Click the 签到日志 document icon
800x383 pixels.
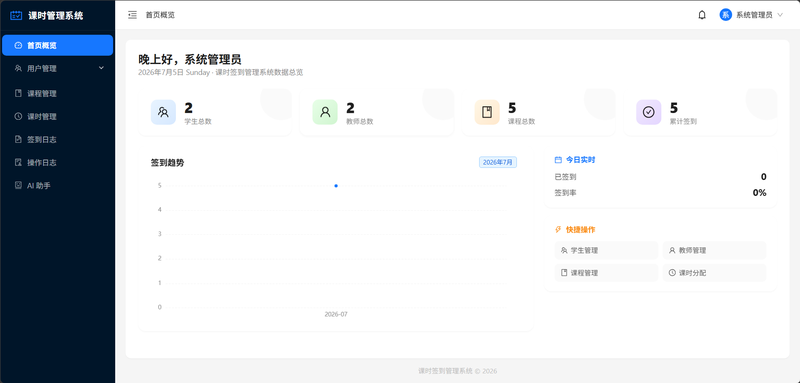18,139
